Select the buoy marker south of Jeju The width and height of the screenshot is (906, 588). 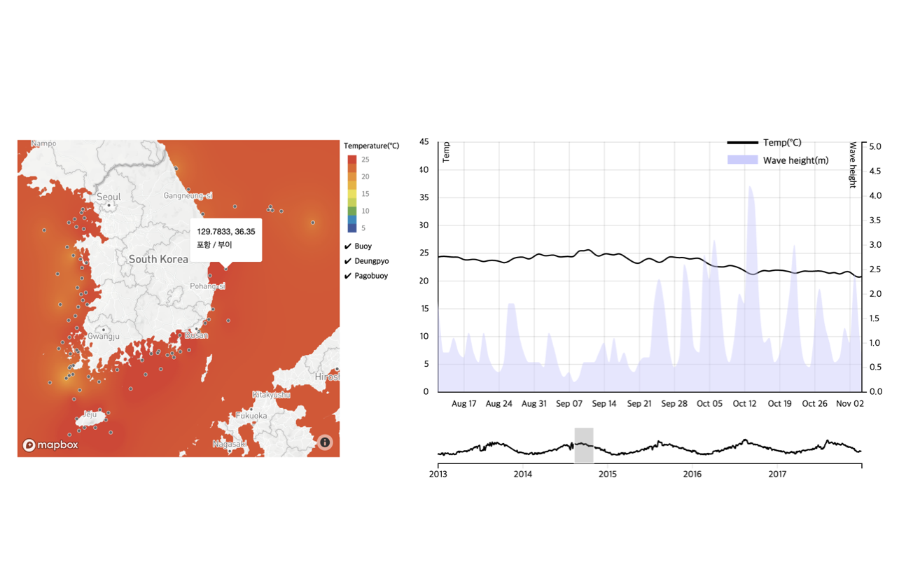click(x=110, y=432)
